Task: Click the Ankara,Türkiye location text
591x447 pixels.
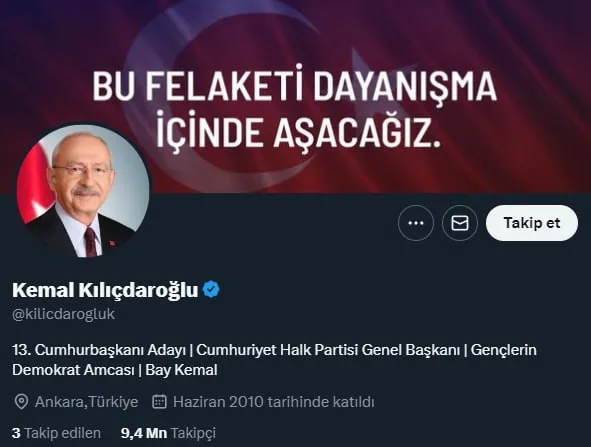Action: pos(87,402)
